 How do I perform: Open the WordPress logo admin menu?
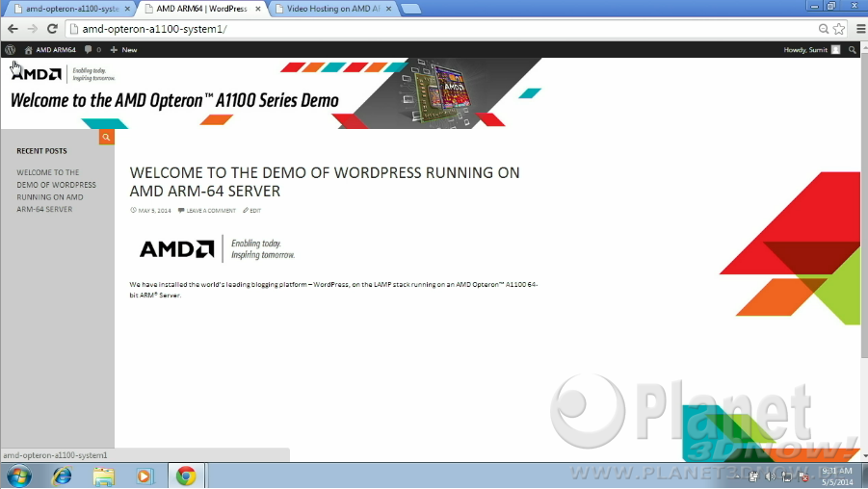10,50
